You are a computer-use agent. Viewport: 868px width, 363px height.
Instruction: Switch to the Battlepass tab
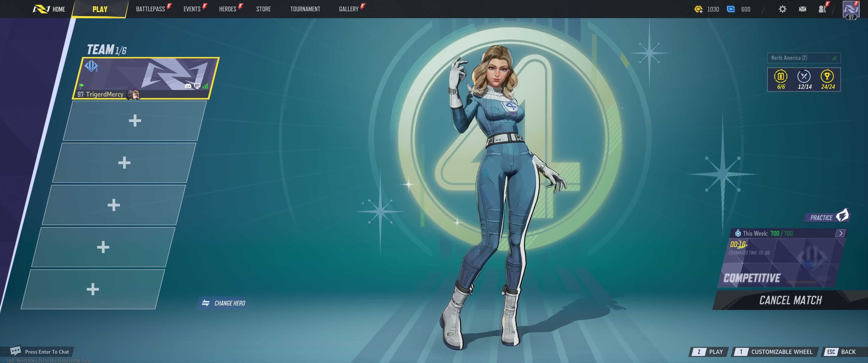pos(150,9)
